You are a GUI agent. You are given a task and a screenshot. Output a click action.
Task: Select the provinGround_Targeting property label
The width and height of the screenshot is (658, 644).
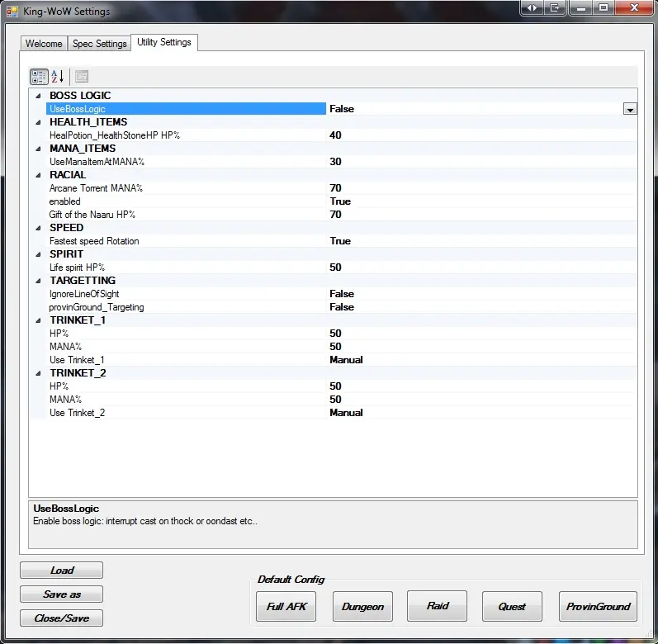coord(97,307)
